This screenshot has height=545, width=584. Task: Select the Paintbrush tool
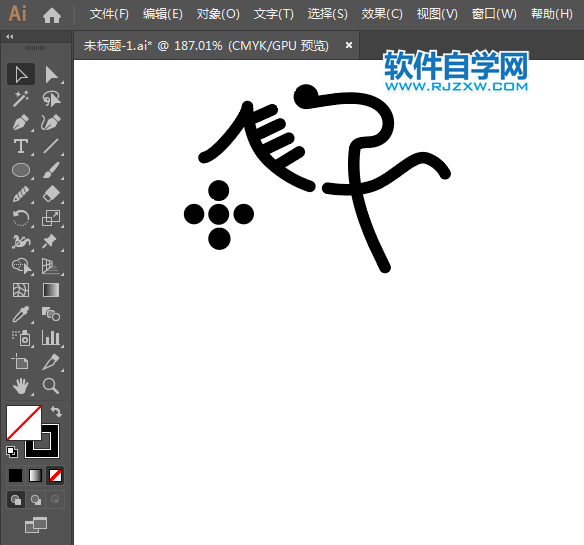[x=51, y=170]
